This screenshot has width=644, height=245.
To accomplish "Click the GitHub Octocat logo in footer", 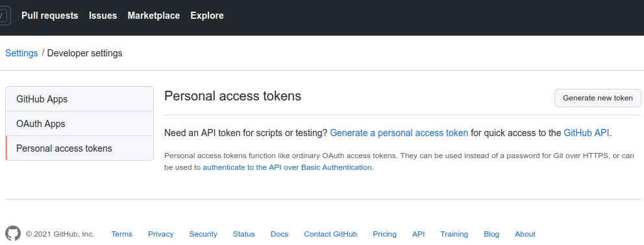I will (x=13, y=233).
